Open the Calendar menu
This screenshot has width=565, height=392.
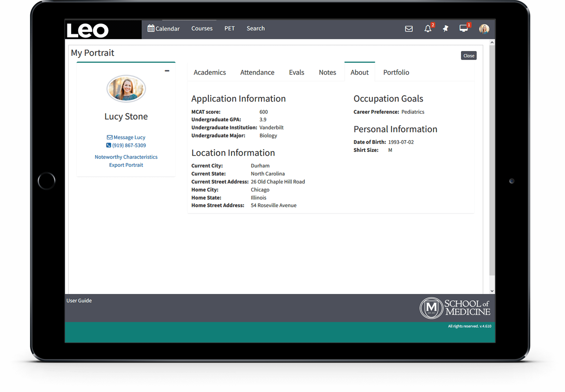click(x=164, y=29)
